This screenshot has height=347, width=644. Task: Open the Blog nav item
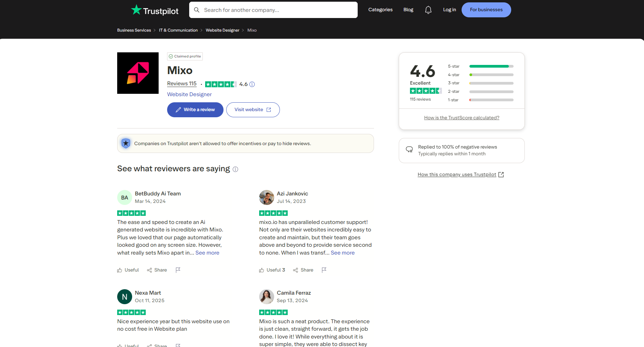408,10
